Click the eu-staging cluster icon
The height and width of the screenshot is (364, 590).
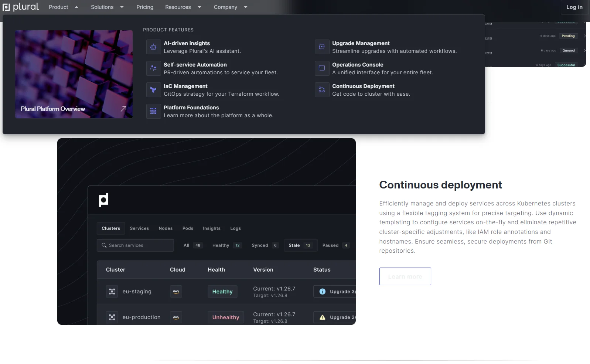[112, 292]
